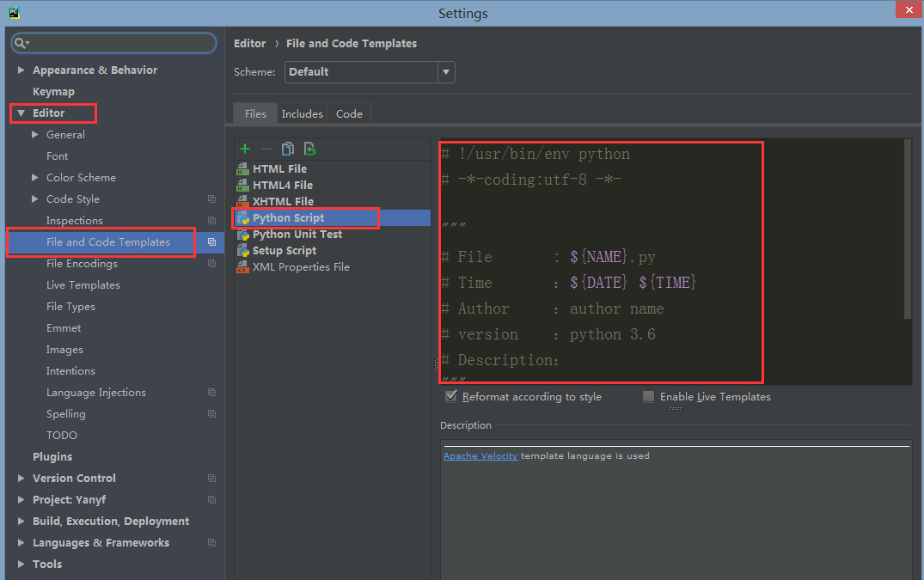Click the Author line in template editor
The width and height of the screenshot is (924, 580).
552,309
